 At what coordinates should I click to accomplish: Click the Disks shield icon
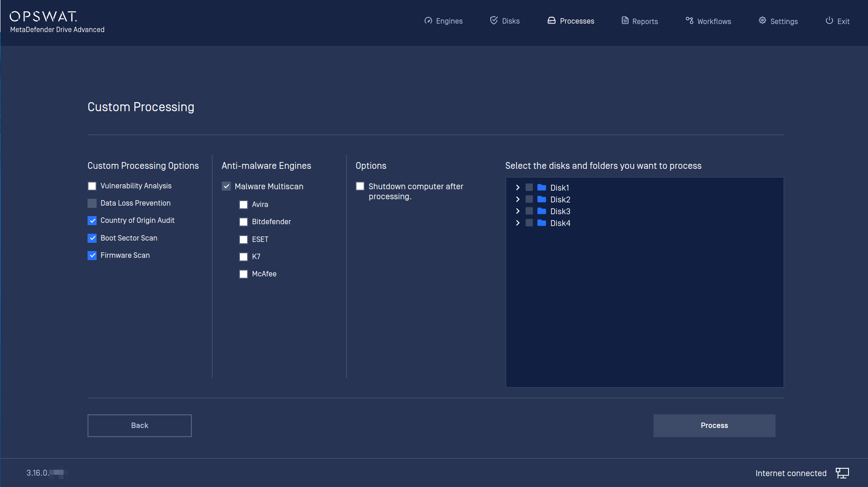(x=494, y=20)
